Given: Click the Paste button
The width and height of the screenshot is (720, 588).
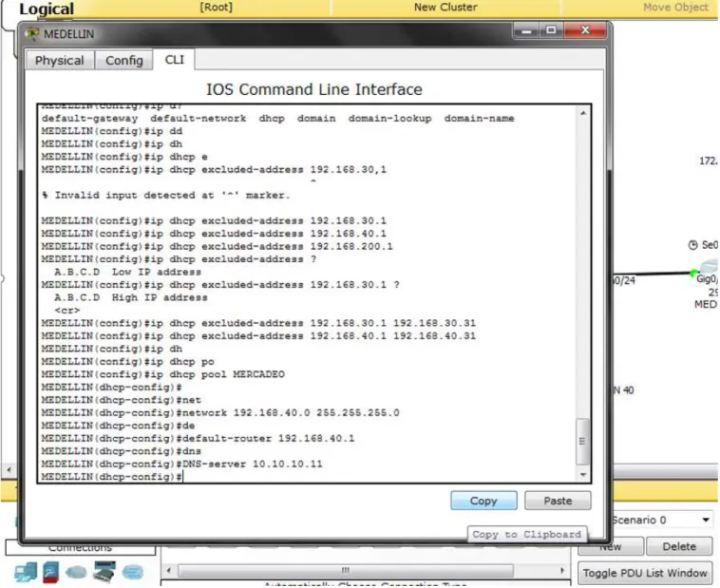Looking at the screenshot, I should (x=558, y=501).
